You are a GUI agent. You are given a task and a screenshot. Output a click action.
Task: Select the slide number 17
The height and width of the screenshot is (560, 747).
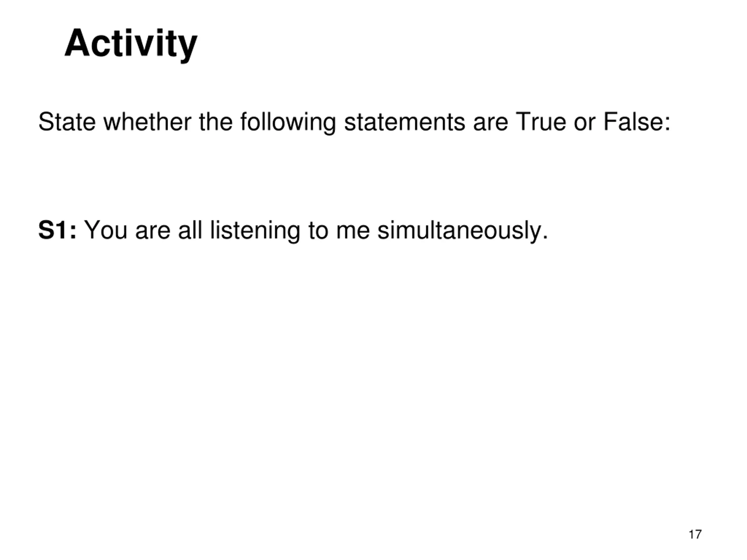[x=695, y=534]
